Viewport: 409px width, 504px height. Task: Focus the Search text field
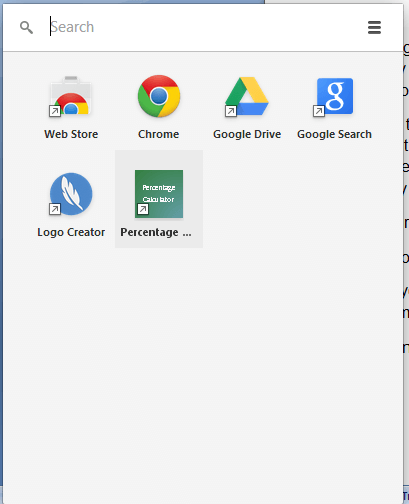pyautogui.click(x=203, y=27)
